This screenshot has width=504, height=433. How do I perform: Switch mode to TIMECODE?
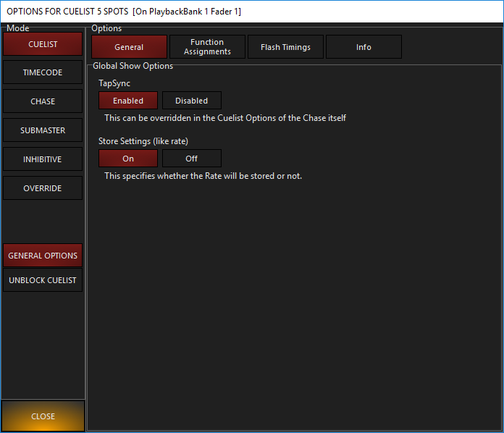point(43,73)
